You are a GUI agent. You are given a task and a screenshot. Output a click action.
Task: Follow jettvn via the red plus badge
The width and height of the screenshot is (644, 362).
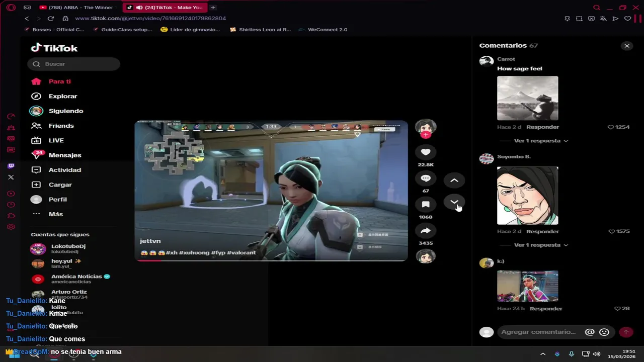tap(426, 135)
